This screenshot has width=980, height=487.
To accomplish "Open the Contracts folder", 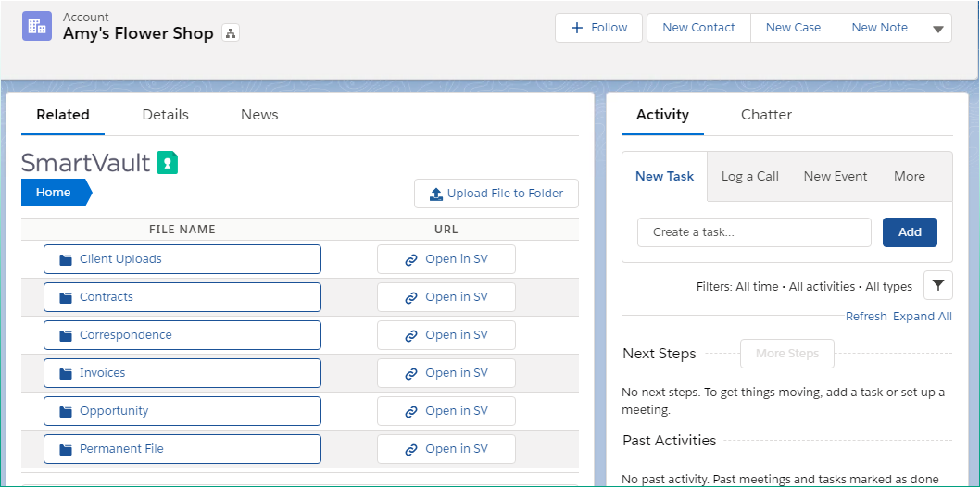I will (182, 297).
